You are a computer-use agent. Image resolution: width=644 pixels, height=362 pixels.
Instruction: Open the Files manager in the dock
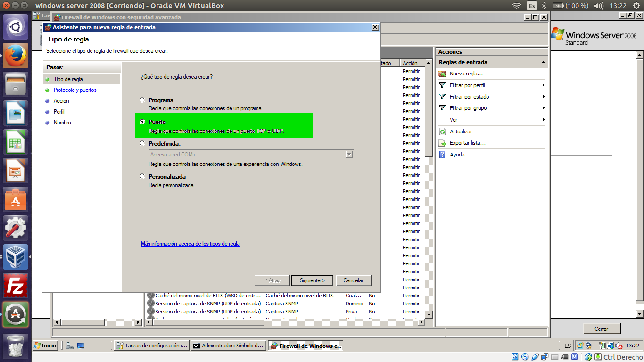pyautogui.click(x=16, y=84)
